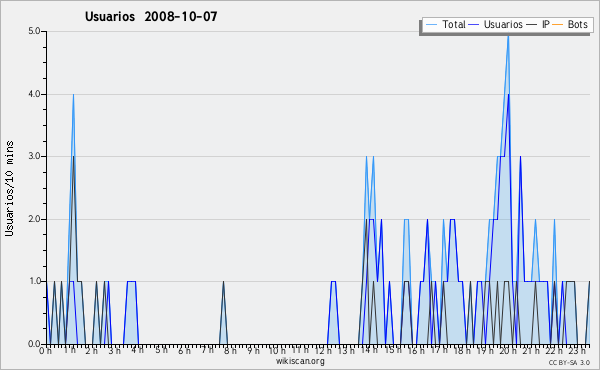Click the '19 h' x-axis label
This screenshot has width=600, height=370.
(485, 351)
